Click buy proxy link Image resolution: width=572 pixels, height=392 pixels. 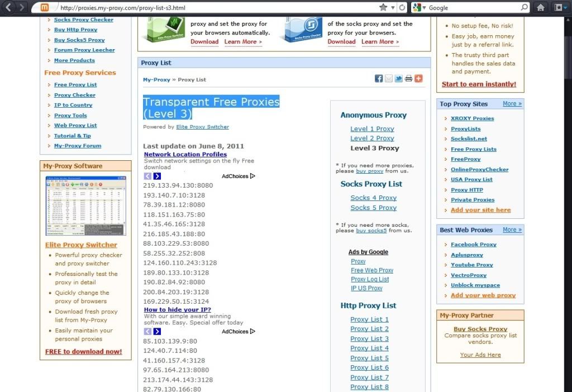pos(370,171)
